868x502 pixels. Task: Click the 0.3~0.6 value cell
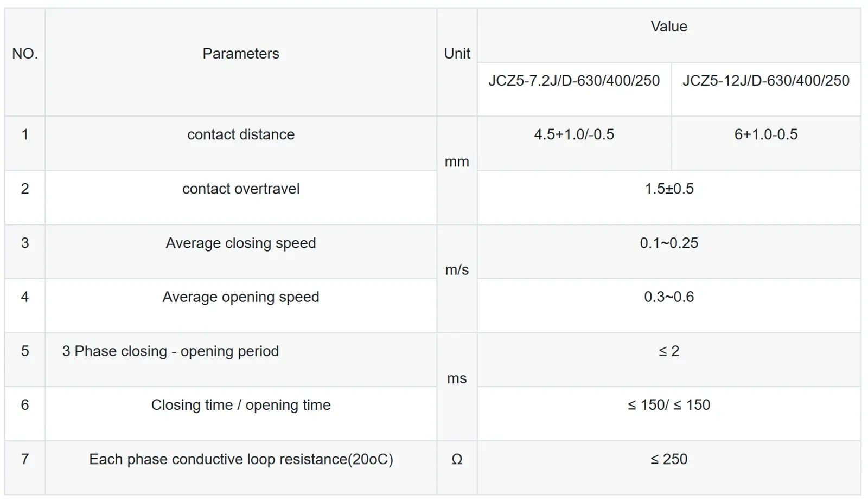point(668,297)
